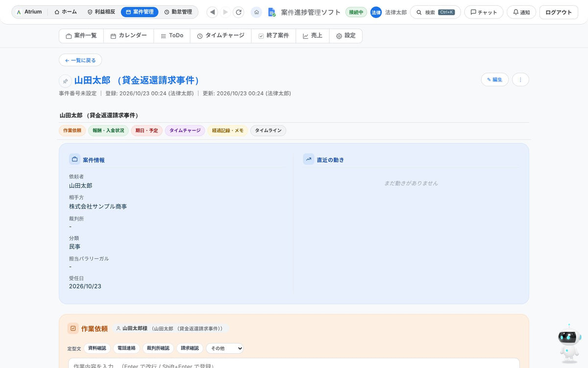Open 検索 with the Ctrl+K button

pyautogui.click(x=435, y=12)
